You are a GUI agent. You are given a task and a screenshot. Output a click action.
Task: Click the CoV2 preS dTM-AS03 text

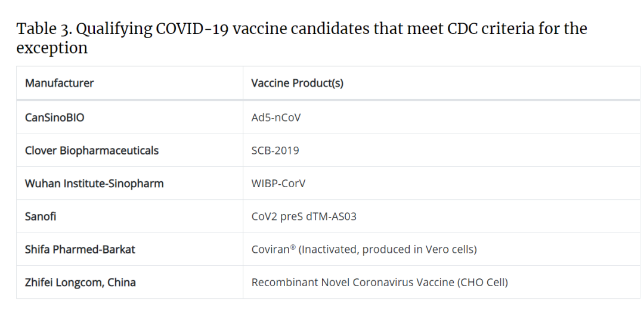[304, 216]
